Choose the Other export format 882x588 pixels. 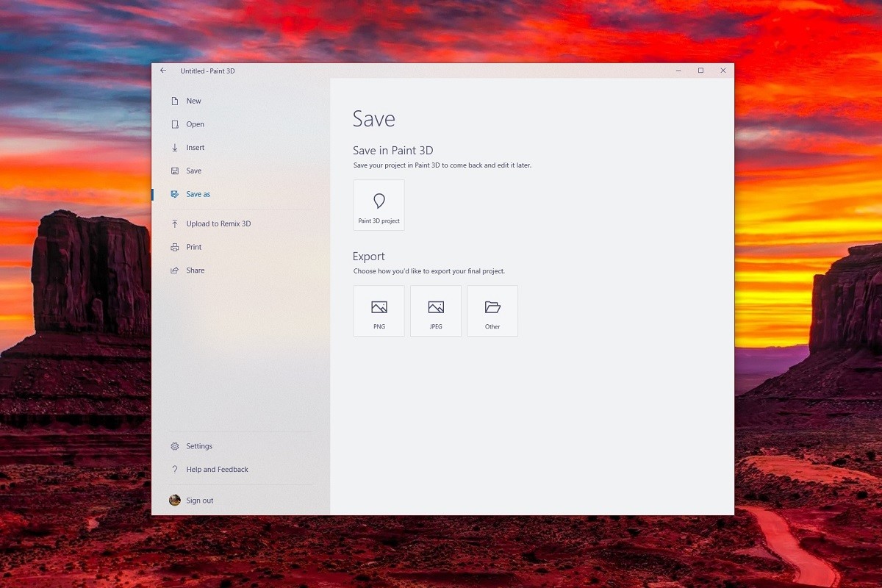pos(492,310)
